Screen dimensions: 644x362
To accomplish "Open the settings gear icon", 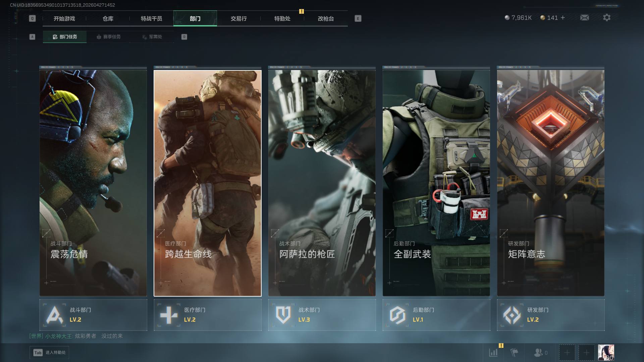I will [607, 18].
